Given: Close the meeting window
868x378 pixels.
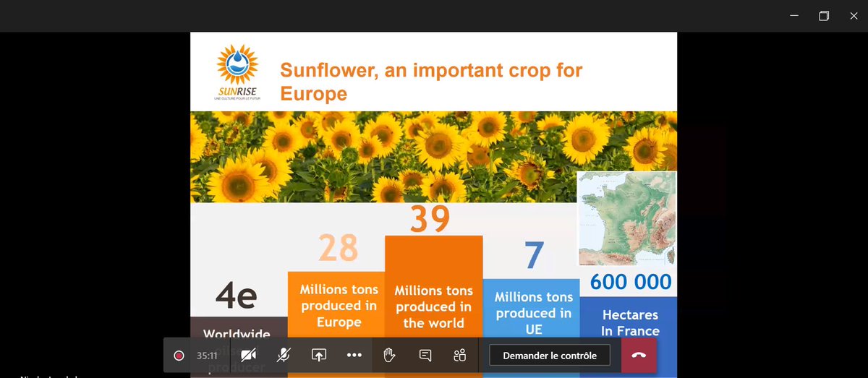Looking at the screenshot, I should pyautogui.click(x=853, y=16).
